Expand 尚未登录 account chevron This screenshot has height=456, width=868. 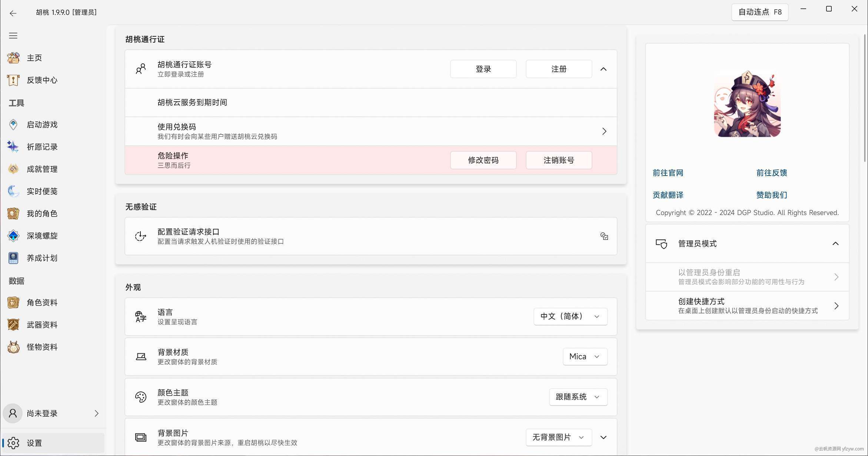(96, 413)
